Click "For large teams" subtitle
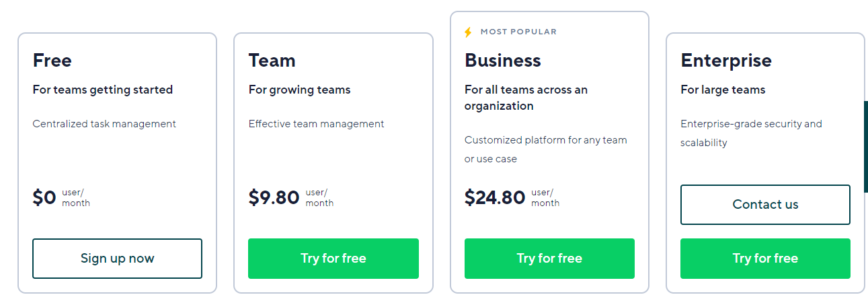The image size is (868, 297). coord(723,90)
